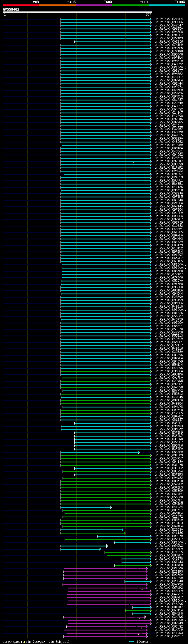
Task: Select label UniRef100_A9PIW4
Action: tap(169, 58)
